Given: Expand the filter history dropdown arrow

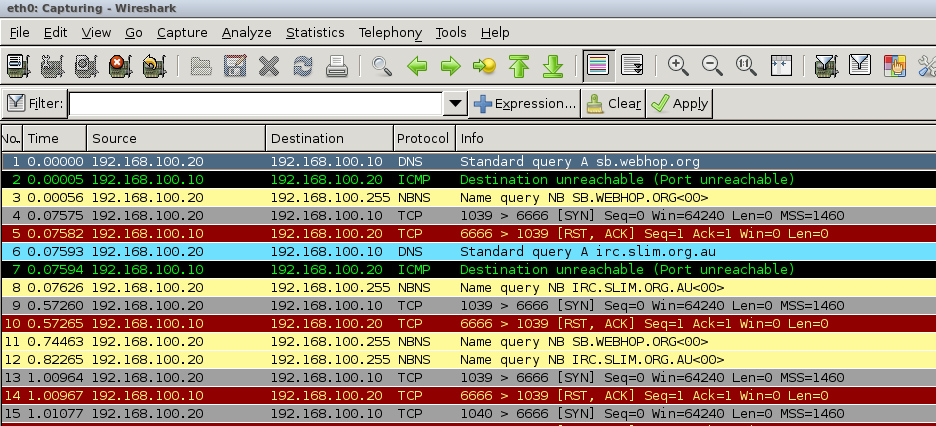Looking at the screenshot, I should pos(455,104).
